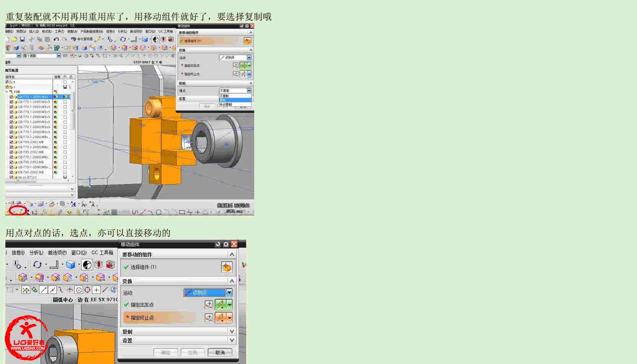The image size is (637, 364).
Task: Click 确定 button in lower dialog
Action: pyautogui.click(x=165, y=353)
